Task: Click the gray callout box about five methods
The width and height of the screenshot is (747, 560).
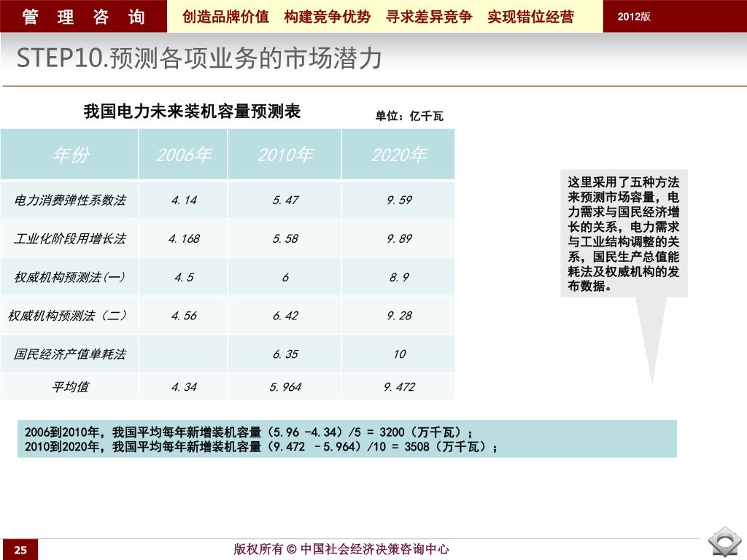Action: click(624, 233)
